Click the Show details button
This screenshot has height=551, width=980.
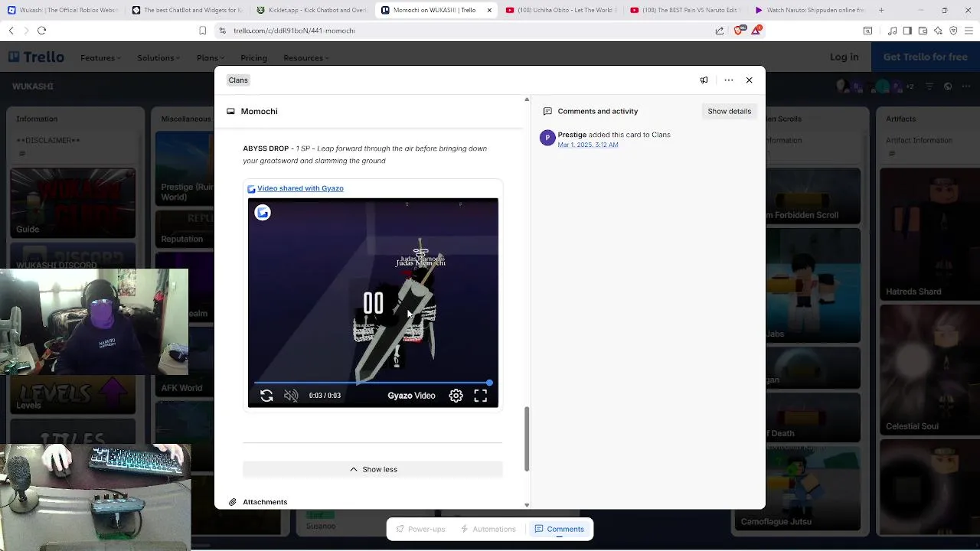point(729,111)
